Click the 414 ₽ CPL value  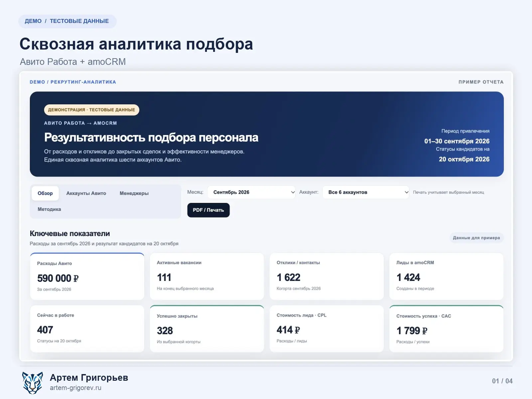[x=288, y=330]
